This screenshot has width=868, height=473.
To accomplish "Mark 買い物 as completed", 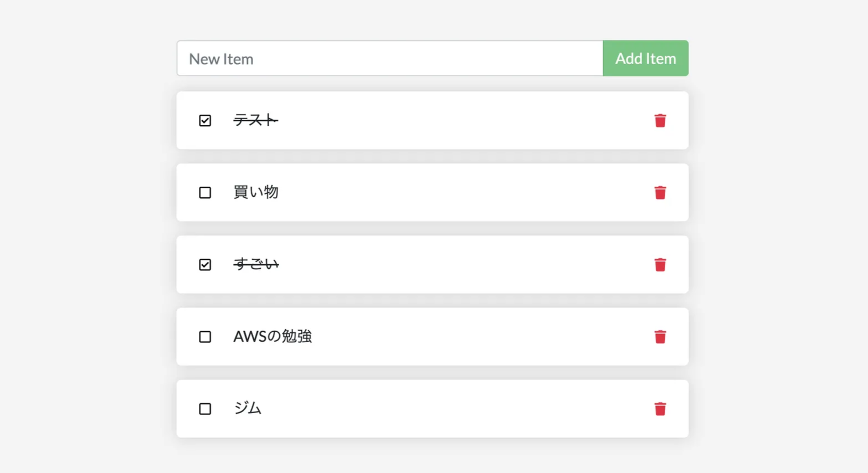I will (205, 193).
